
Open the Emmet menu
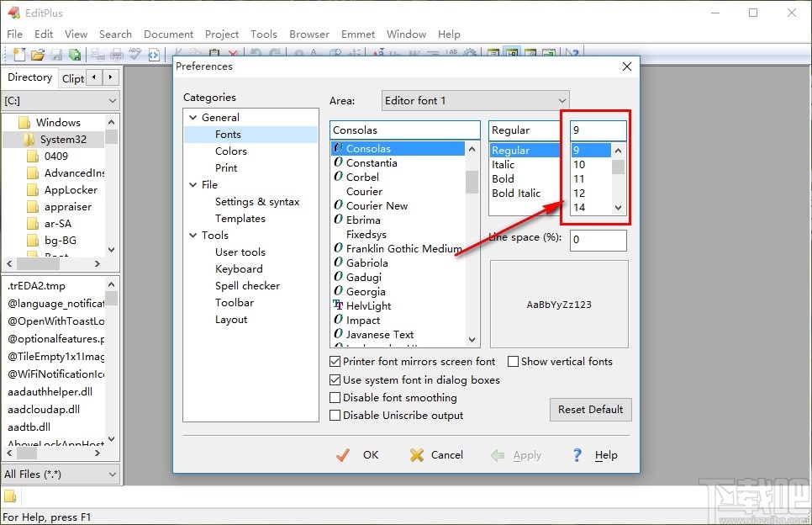358,34
